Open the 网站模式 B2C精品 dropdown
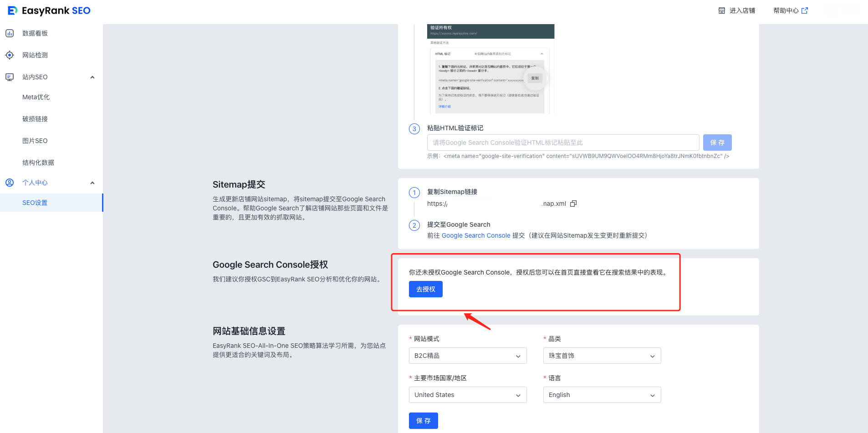The width and height of the screenshot is (868, 433). tap(468, 356)
